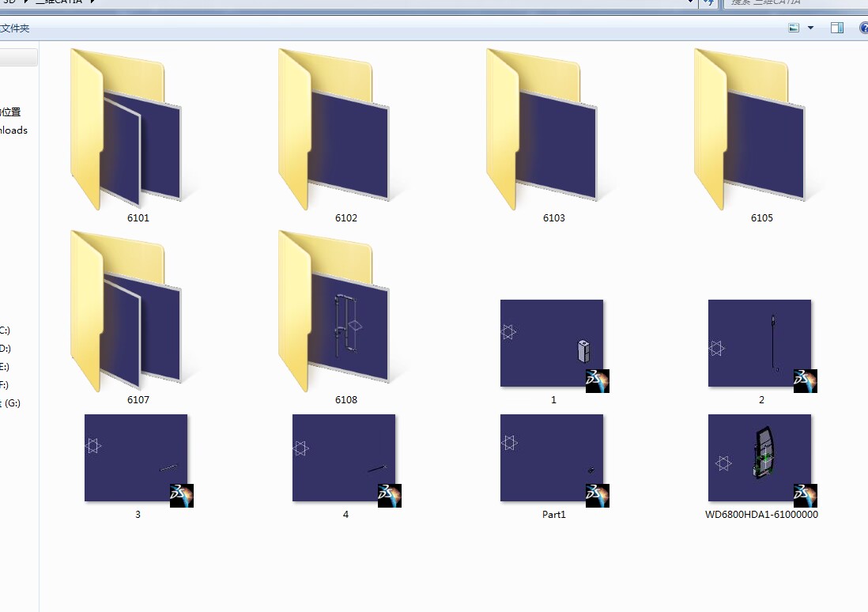Click the refresh button beside address bar
The image size is (868, 612).
click(x=708, y=3)
